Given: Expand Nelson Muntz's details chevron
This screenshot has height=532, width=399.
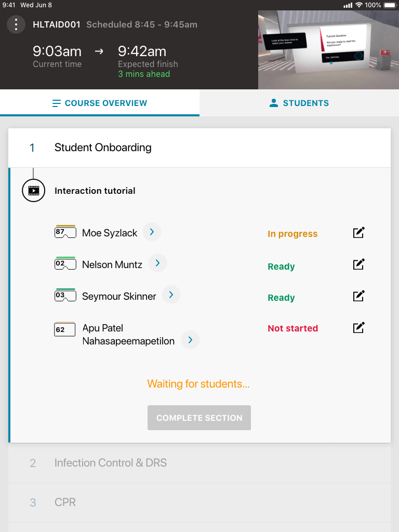Looking at the screenshot, I should pos(157,263).
